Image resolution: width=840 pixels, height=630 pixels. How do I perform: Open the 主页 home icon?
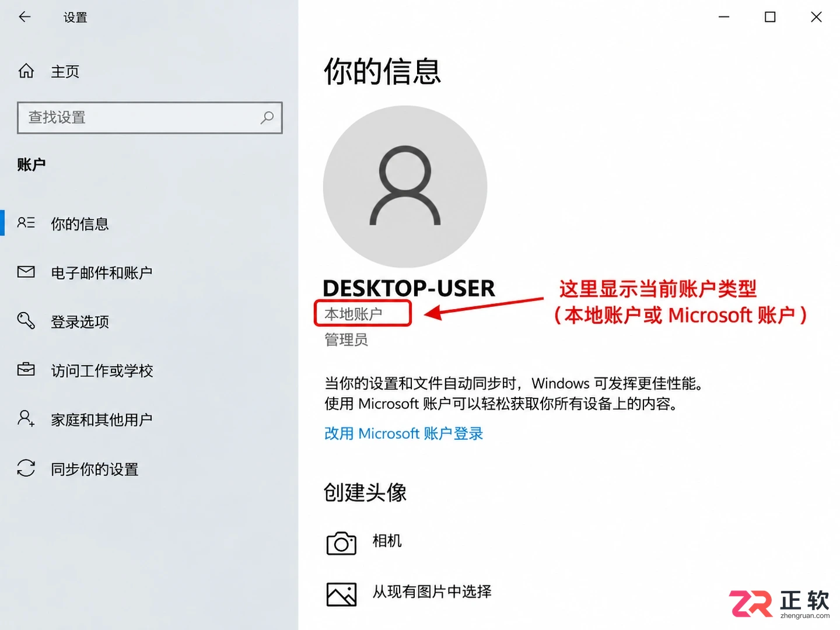pyautogui.click(x=26, y=71)
